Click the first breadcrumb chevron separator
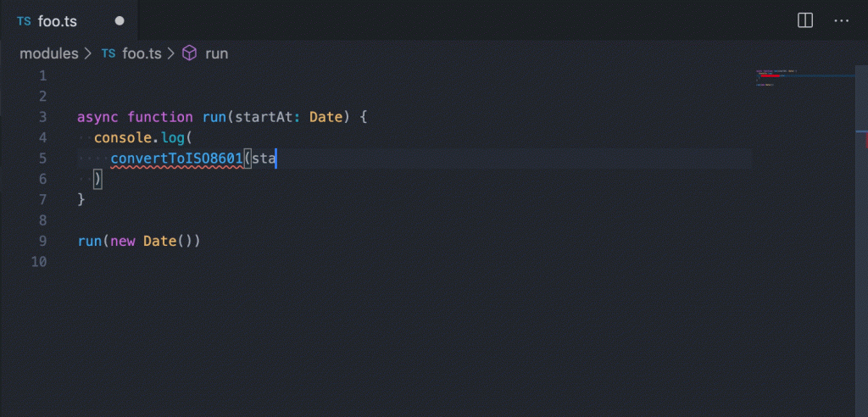This screenshot has height=417, width=868. pyautogui.click(x=88, y=53)
